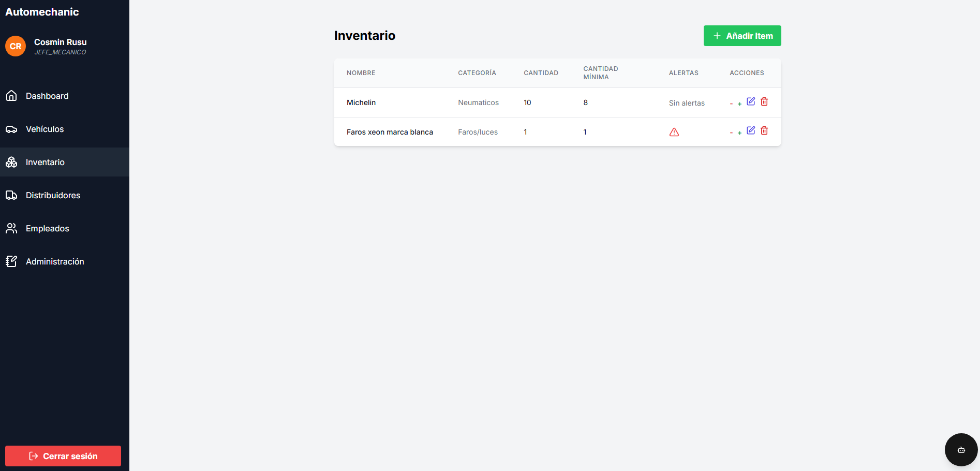Open Administración from sidebar
Image resolution: width=980 pixels, height=471 pixels.
(x=55, y=261)
